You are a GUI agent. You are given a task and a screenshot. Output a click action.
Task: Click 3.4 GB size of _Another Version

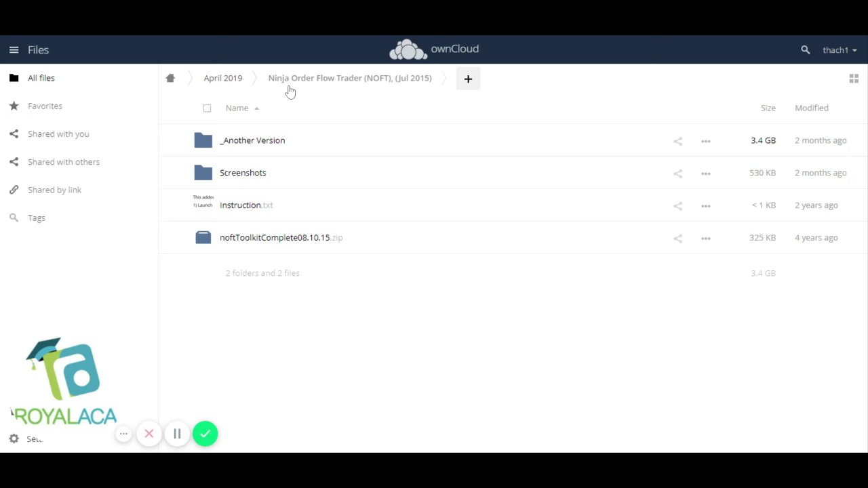point(763,140)
